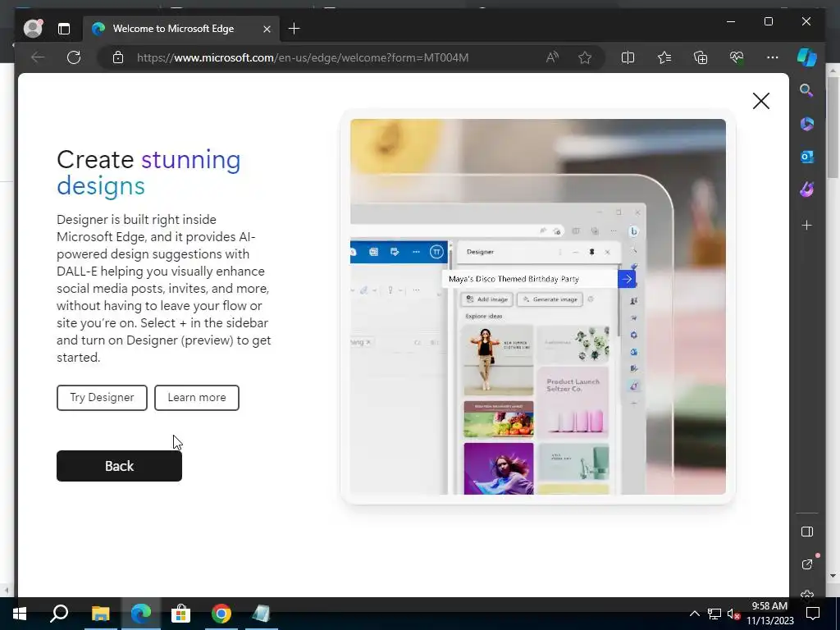Open File Explorer from taskbar
This screenshot has height=630, width=840.
tap(100, 614)
